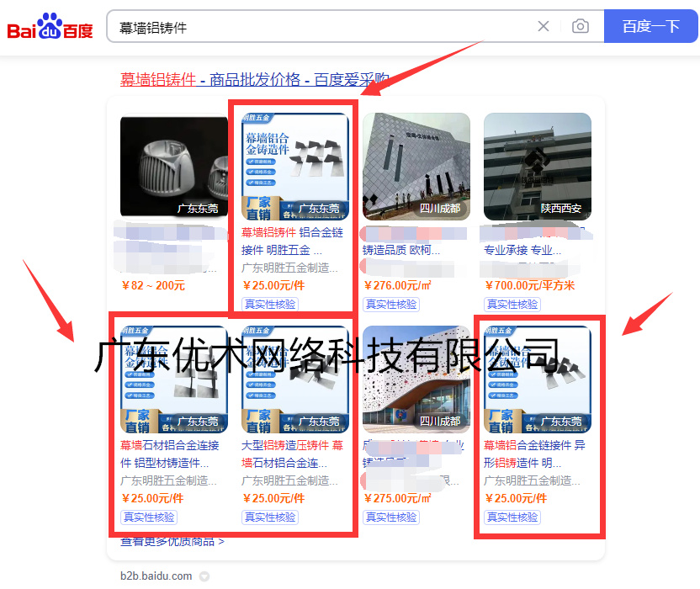
Task: Open the 大型铝铸造压铸件 幕墙石材铝合金连 product title
Action: click(293, 454)
